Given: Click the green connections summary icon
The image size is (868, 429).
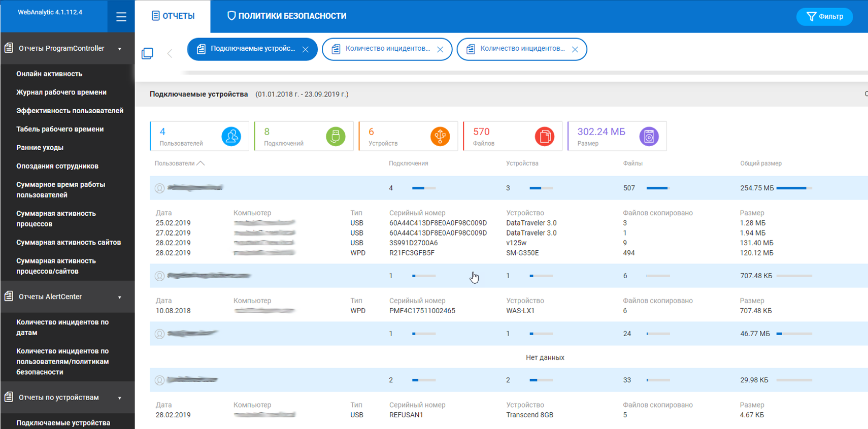Looking at the screenshot, I should pos(336,137).
